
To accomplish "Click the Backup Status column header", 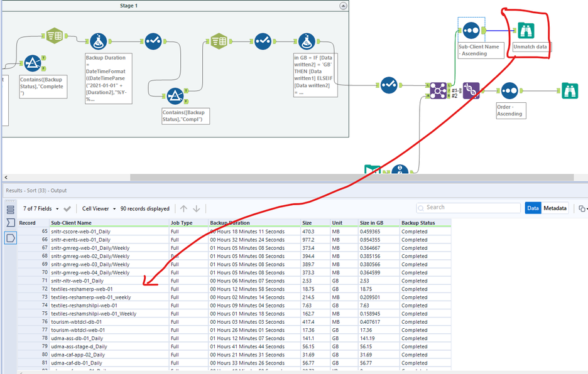I will click(x=425, y=223).
